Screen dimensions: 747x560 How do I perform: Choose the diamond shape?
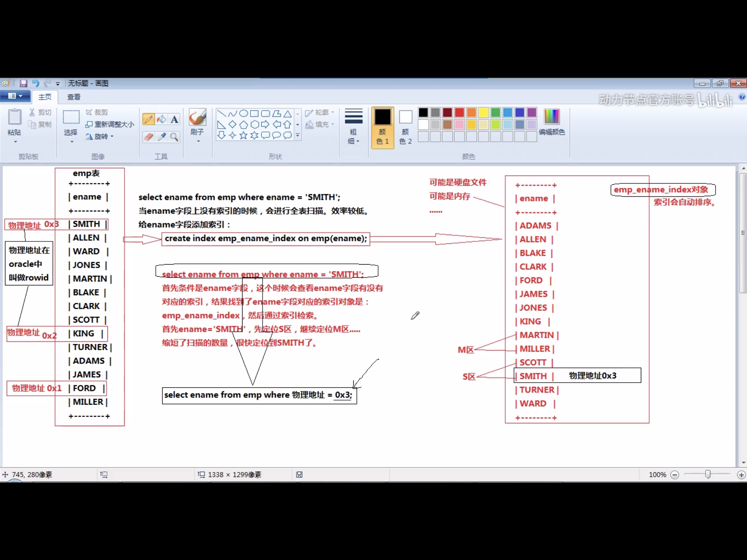[232, 124]
